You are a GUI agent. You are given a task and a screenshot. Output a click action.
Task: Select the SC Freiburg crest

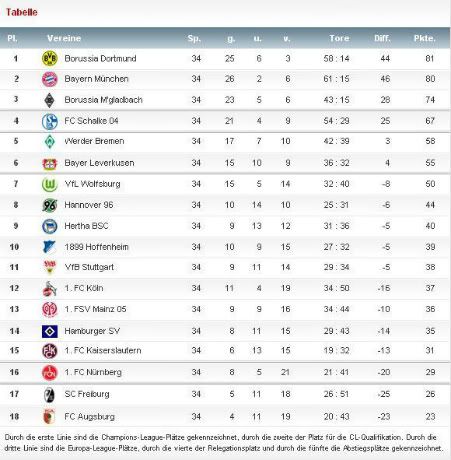tap(50, 395)
